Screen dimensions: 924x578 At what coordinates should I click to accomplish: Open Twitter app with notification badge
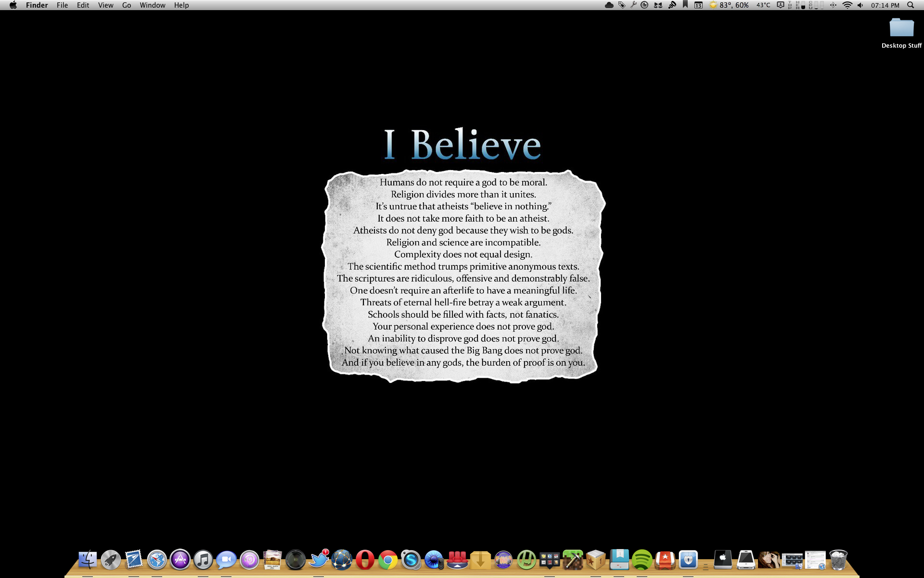(319, 560)
